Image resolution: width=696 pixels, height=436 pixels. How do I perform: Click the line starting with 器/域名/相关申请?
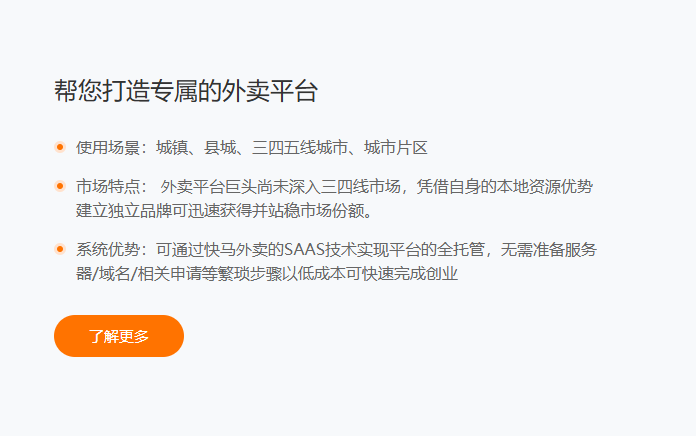click(267, 273)
